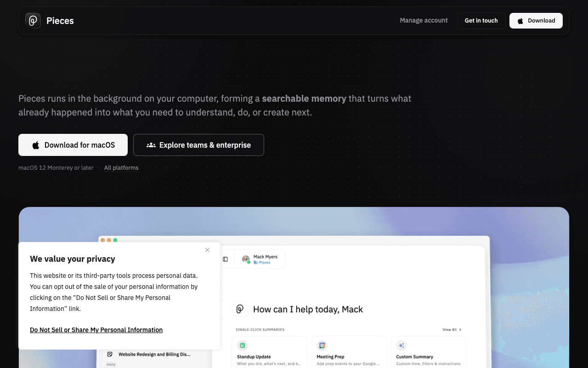588x368 pixels.
Task: Toggle the sidebar panel icon in the app preview
Action: pos(225,259)
